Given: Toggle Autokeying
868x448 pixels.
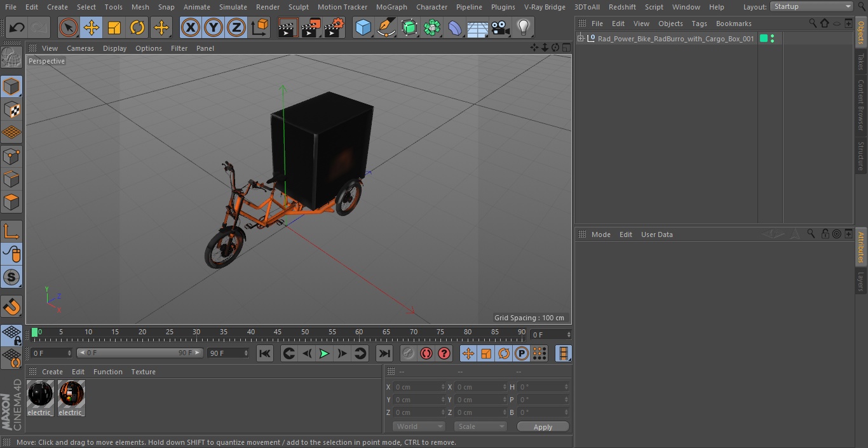Looking at the screenshot, I should (426, 353).
